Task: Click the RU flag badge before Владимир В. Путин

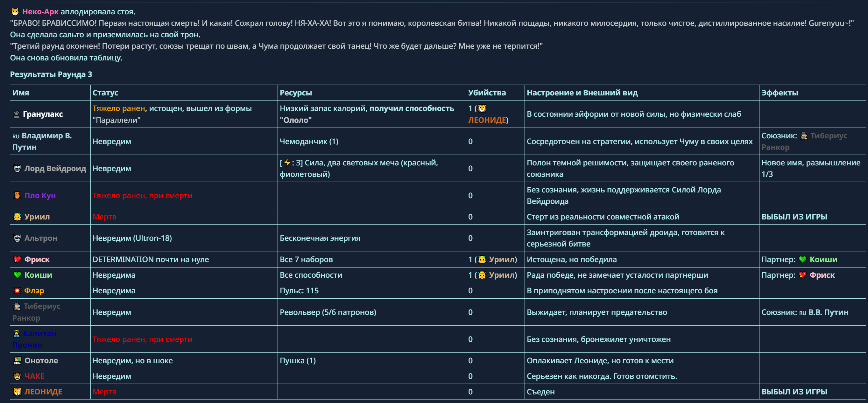Action: [16, 136]
